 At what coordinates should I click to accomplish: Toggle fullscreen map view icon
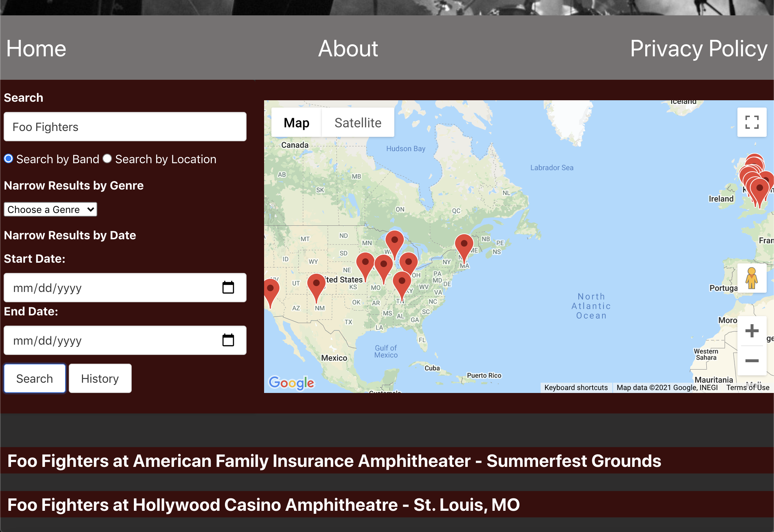pos(752,122)
